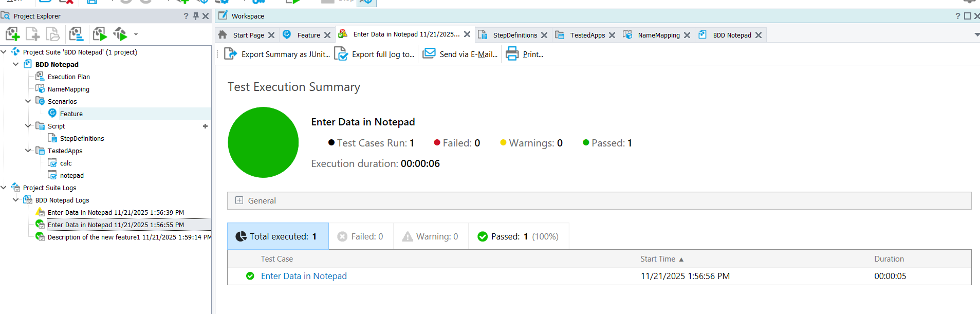Run project with green play icon
Image resolution: width=980 pixels, height=314 pixels.
pos(100,34)
